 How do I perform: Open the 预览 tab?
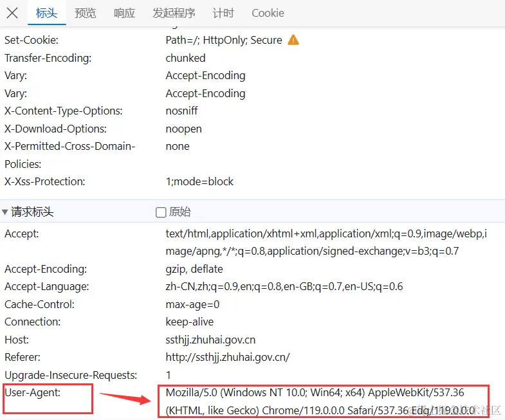coord(86,14)
